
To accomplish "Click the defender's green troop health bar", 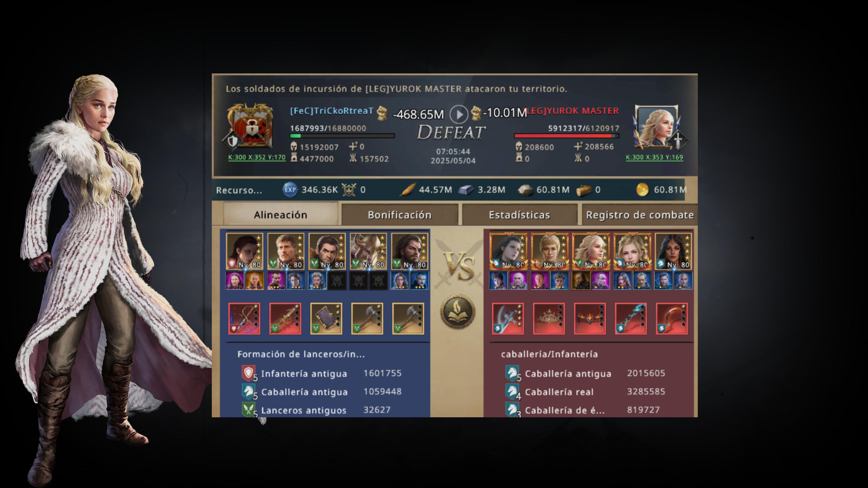I will pyautogui.click(x=342, y=136).
